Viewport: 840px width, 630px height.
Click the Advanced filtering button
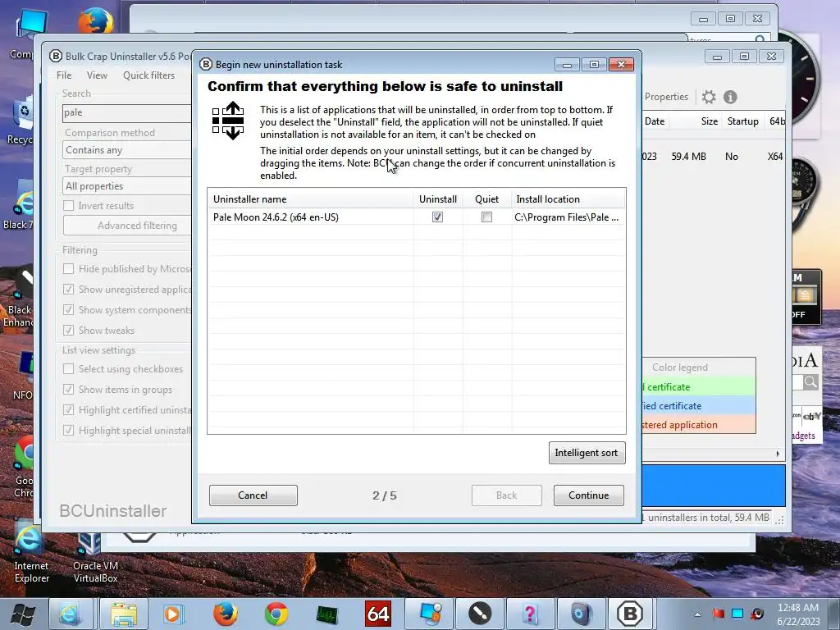pos(127,226)
